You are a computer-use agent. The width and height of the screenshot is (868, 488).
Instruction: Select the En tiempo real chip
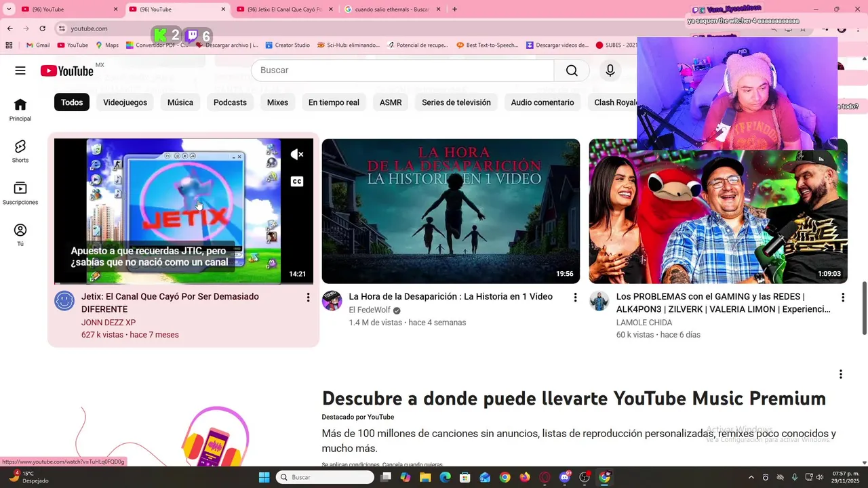(x=334, y=102)
